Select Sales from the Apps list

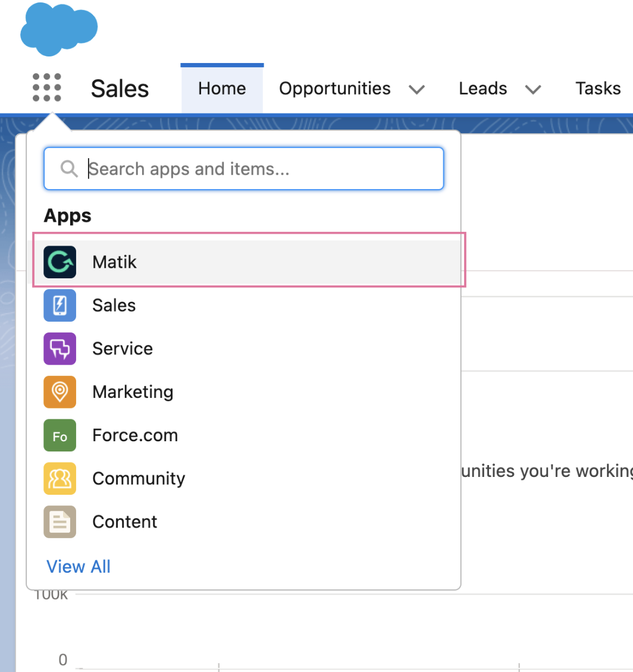pos(244,305)
